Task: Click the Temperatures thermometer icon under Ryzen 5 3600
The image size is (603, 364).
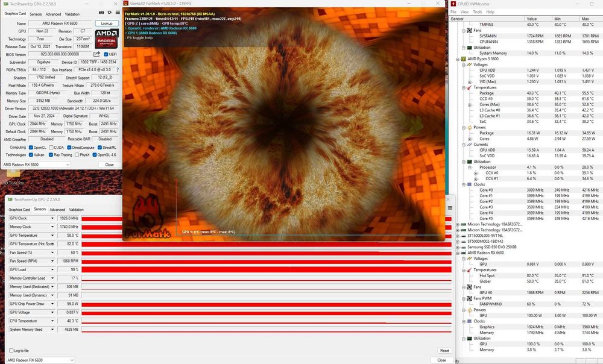Action: point(469,87)
